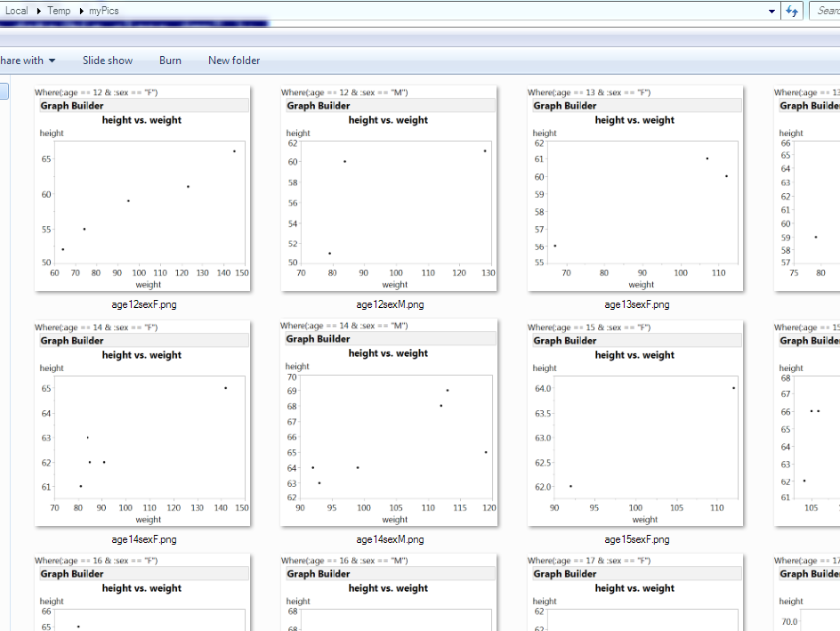Start a Slide show of the images

coord(107,60)
